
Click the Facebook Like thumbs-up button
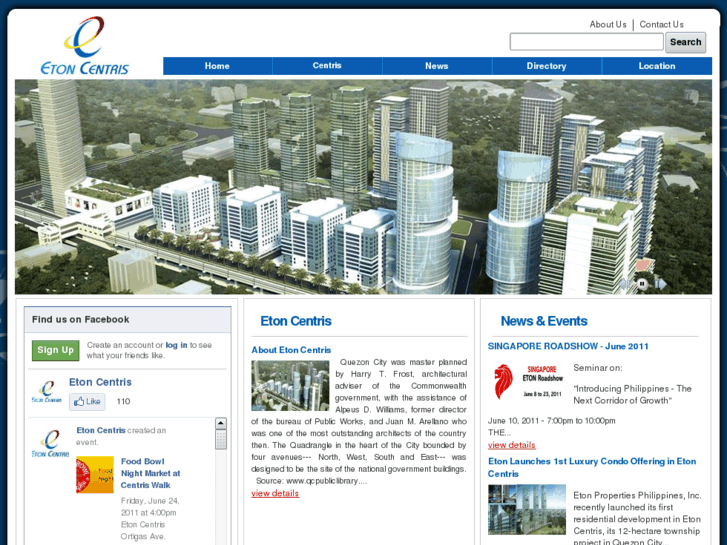87,402
